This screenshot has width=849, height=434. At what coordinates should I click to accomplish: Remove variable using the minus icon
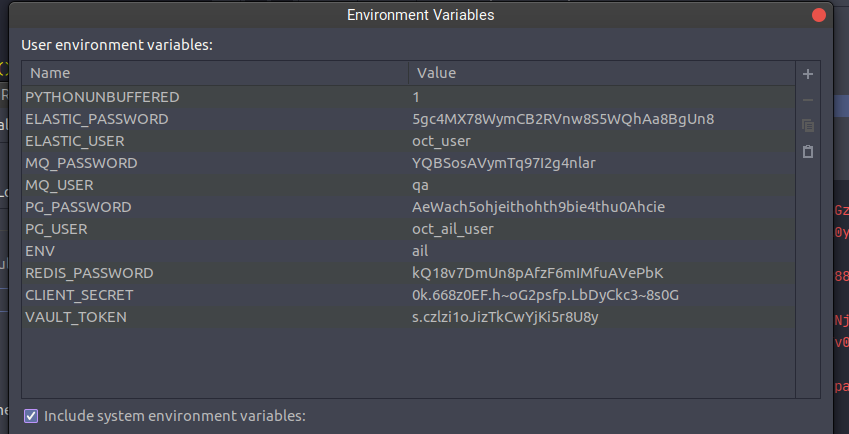coord(807,100)
